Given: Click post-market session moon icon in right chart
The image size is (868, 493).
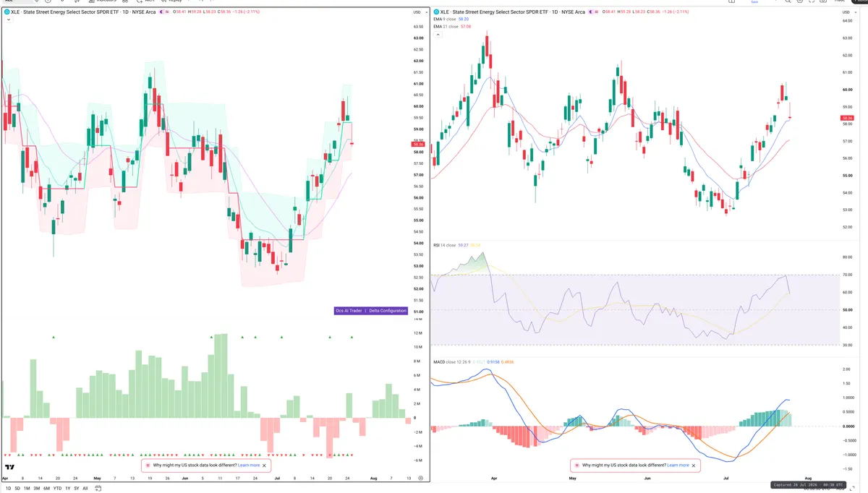Looking at the screenshot, I should pos(592,12).
